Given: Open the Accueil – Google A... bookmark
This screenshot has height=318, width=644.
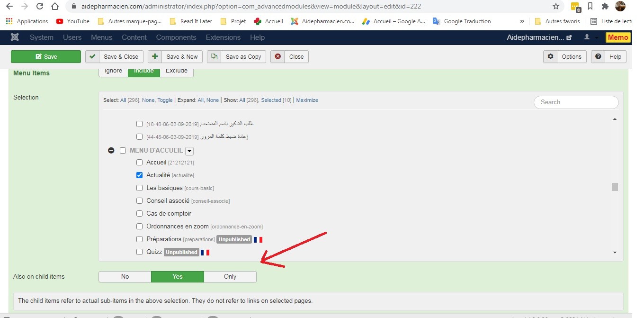Looking at the screenshot, I should [394, 21].
